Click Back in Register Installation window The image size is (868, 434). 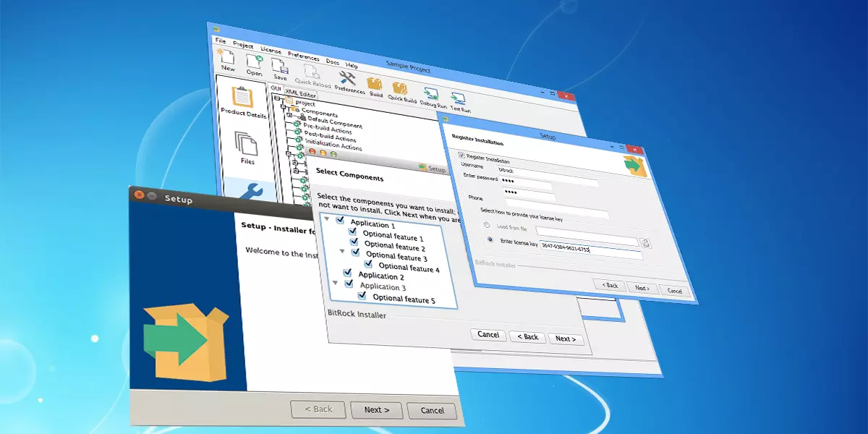[610, 285]
